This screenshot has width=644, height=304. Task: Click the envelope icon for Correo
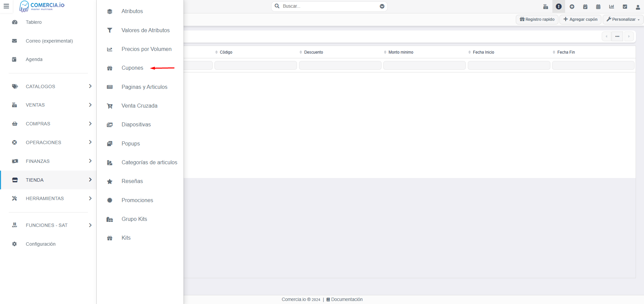click(x=14, y=41)
